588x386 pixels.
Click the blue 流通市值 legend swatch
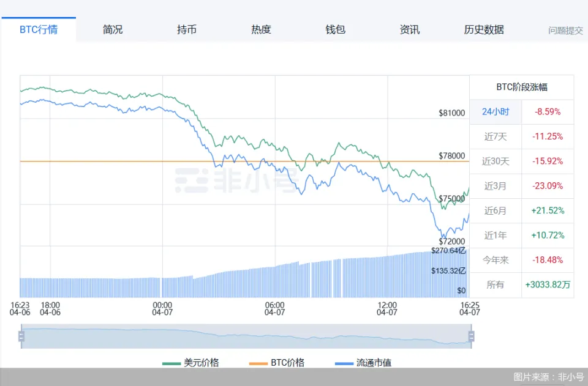[x=344, y=363]
